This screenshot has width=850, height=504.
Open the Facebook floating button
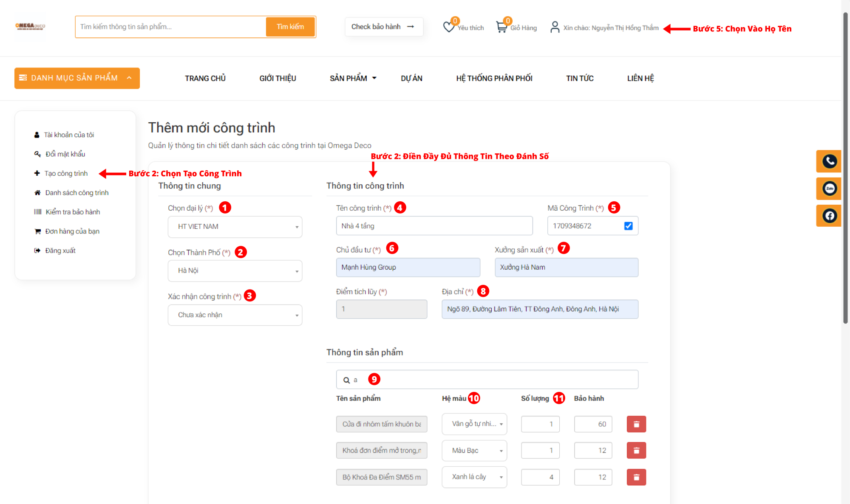click(x=829, y=216)
